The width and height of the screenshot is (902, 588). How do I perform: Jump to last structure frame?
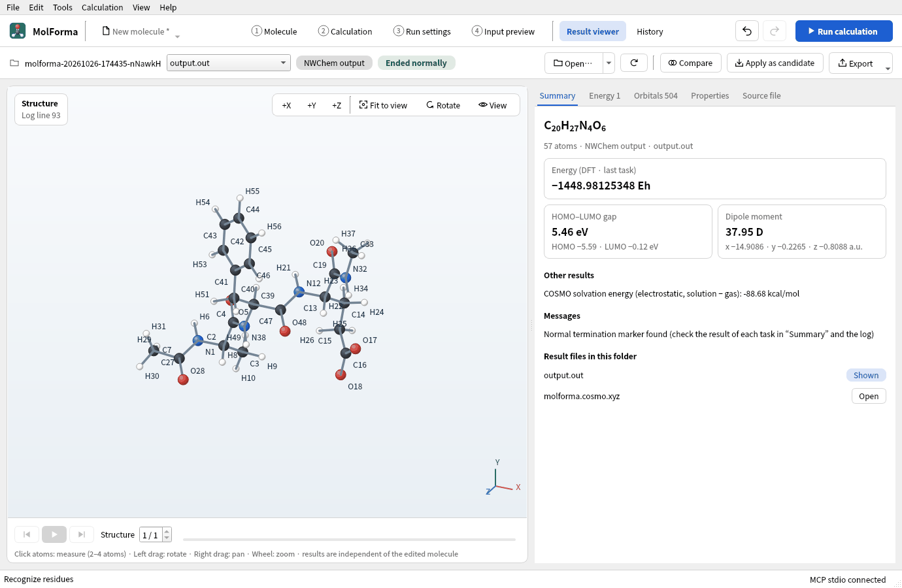(x=82, y=534)
